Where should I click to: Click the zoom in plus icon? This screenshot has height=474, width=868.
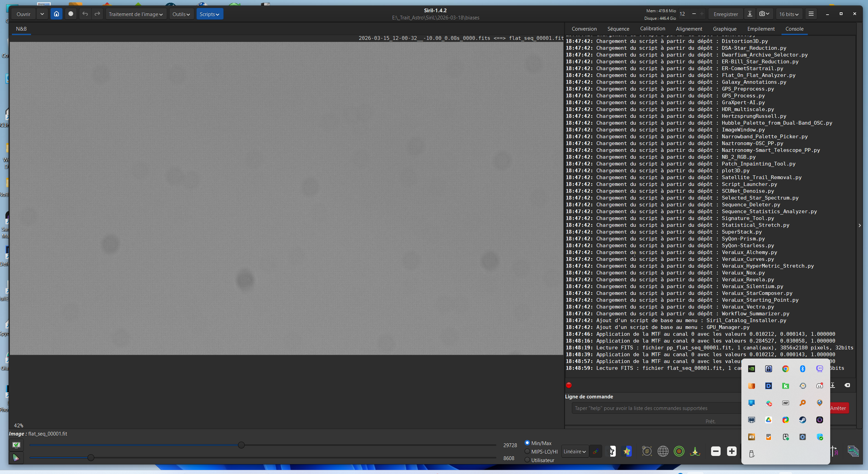click(732, 452)
